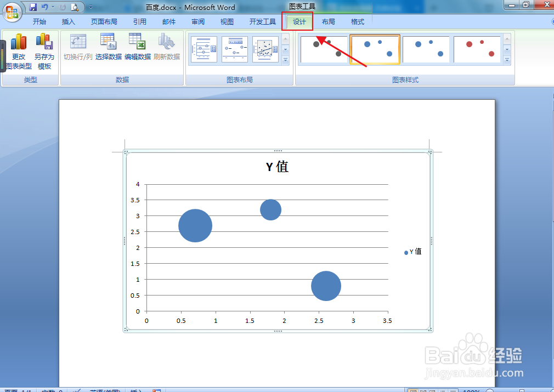Switch to the 视图 tab
The height and width of the screenshot is (392, 554).
[x=227, y=22]
